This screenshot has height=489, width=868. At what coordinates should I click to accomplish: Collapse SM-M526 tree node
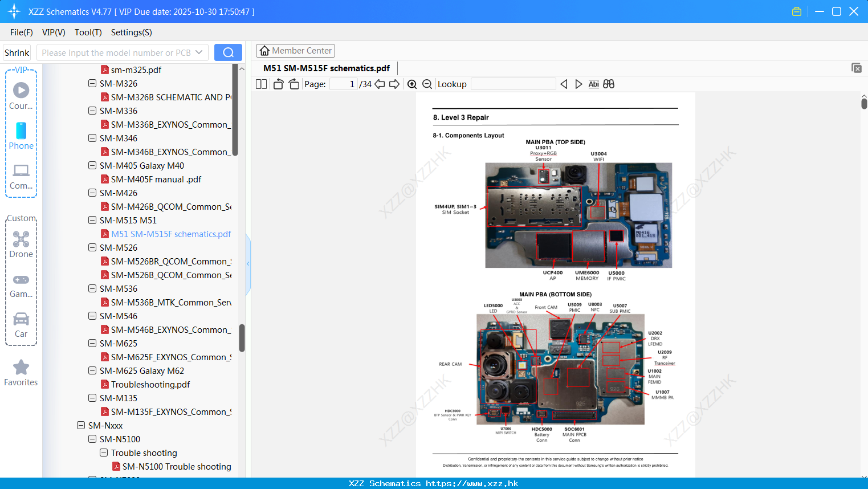tap(92, 247)
